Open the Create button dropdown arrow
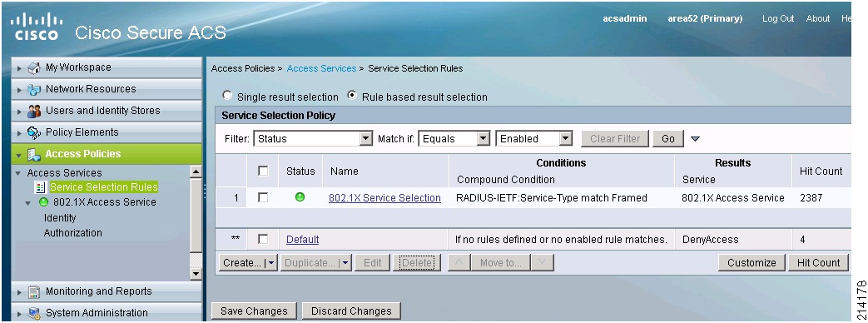Screen dimensions: 868x323 (x=271, y=263)
